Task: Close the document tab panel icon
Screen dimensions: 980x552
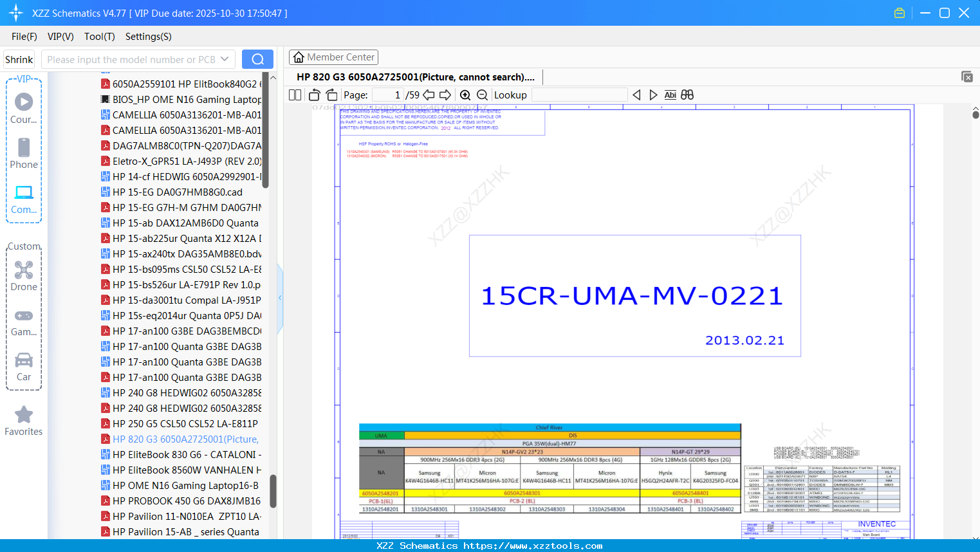Action: coord(967,77)
